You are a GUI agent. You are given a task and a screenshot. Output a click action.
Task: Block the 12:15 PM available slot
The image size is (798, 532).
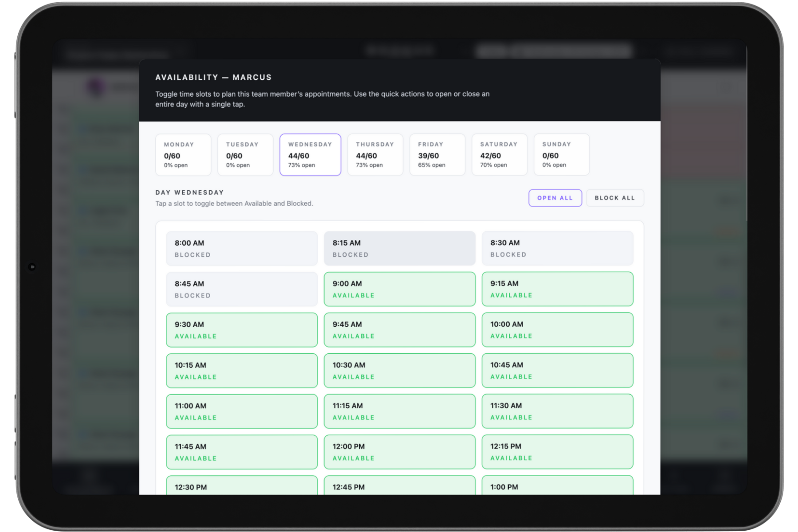[x=557, y=452]
